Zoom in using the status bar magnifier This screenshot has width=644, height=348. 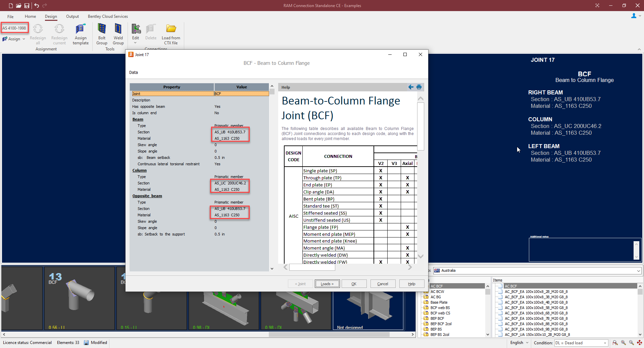[x=623, y=343]
